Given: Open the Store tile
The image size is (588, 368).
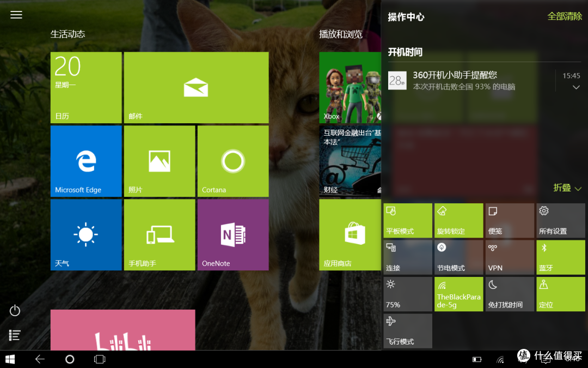Looking at the screenshot, I should click(x=350, y=234).
